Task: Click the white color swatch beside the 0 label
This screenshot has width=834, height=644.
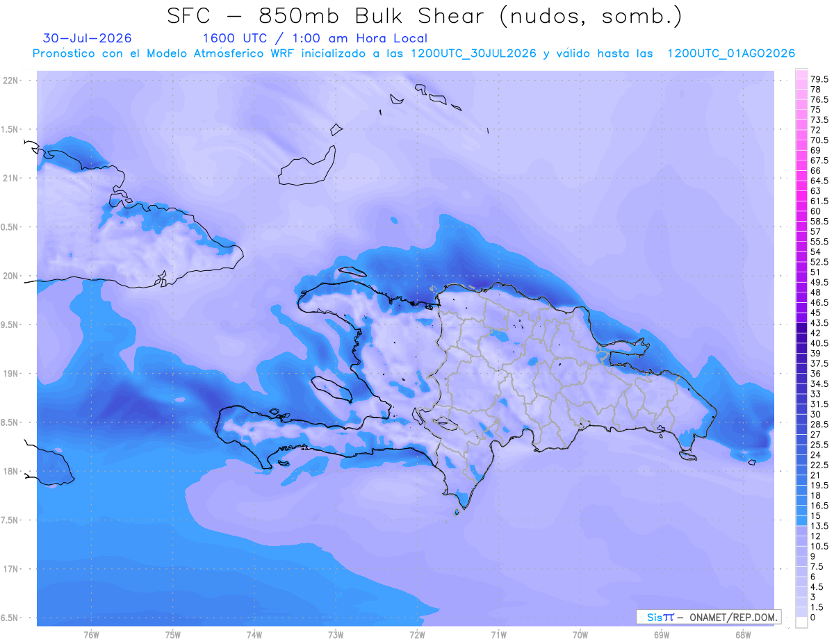Action: [x=801, y=622]
